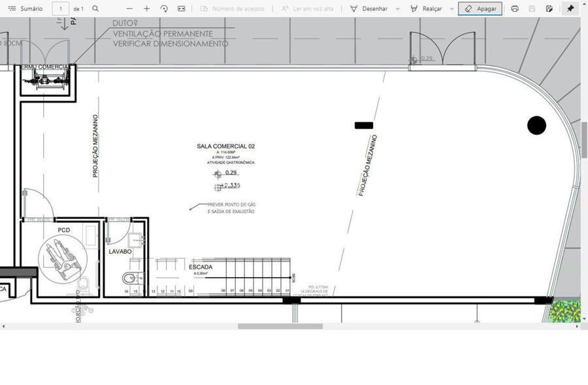
Task: Click the fit-to-page view icon
Action: pos(181,8)
